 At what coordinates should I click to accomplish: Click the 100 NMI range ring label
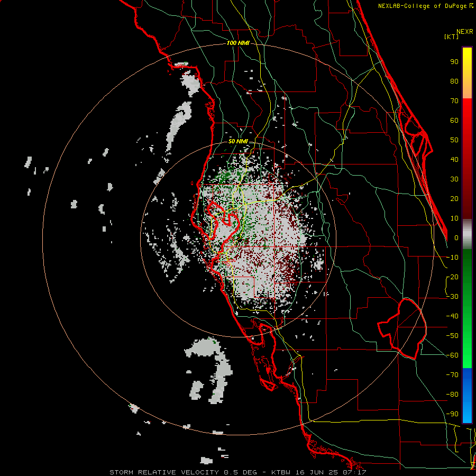(238, 43)
